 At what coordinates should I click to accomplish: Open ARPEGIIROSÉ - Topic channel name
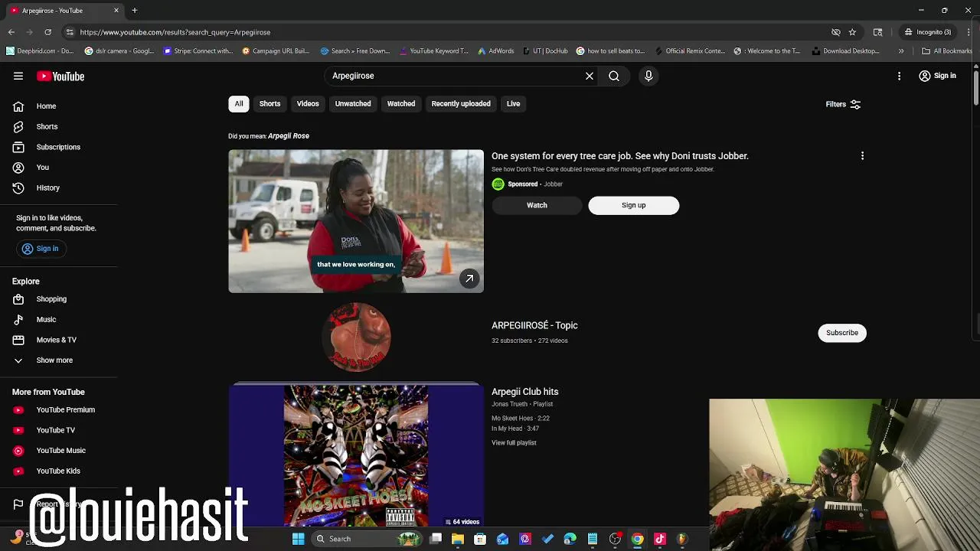pyautogui.click(x=534, y=325)
